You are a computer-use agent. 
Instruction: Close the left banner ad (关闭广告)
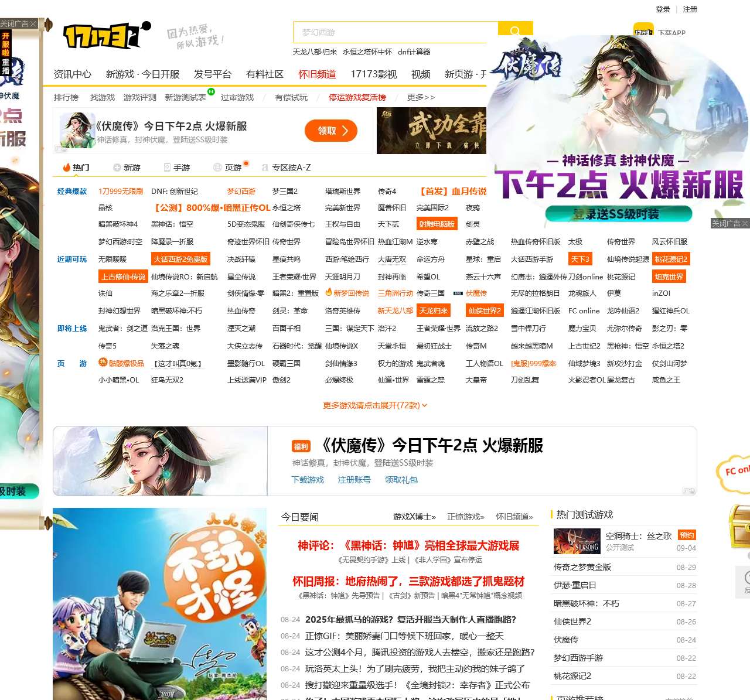pos(19,23)
